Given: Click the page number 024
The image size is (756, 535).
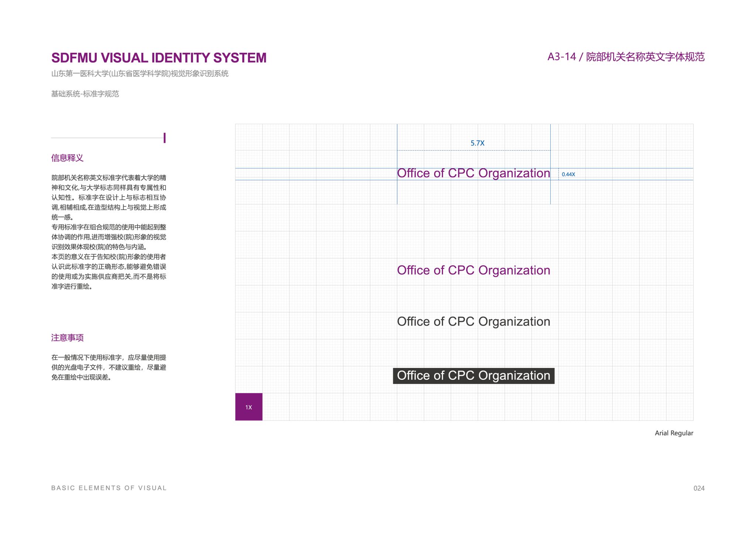Looking at the screenshot, I should [699, 488].
